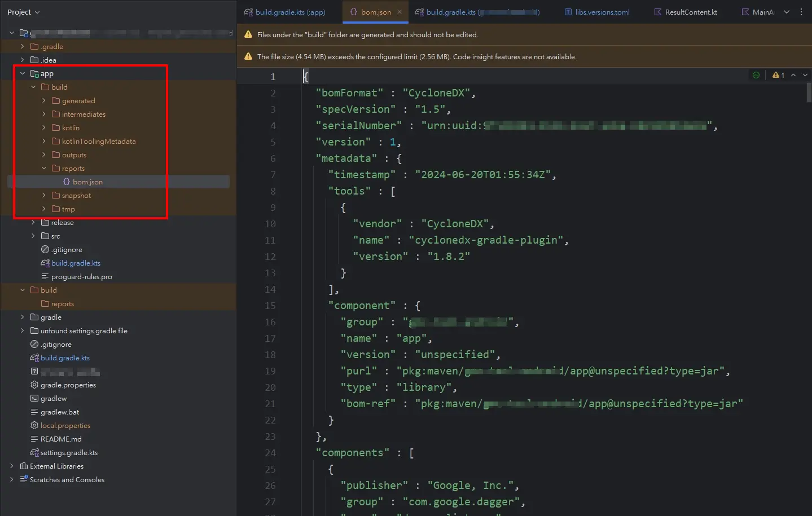Screen dimensions: 812x516
Task: Open root .gitignore file
Action: [x=56, y=344]
